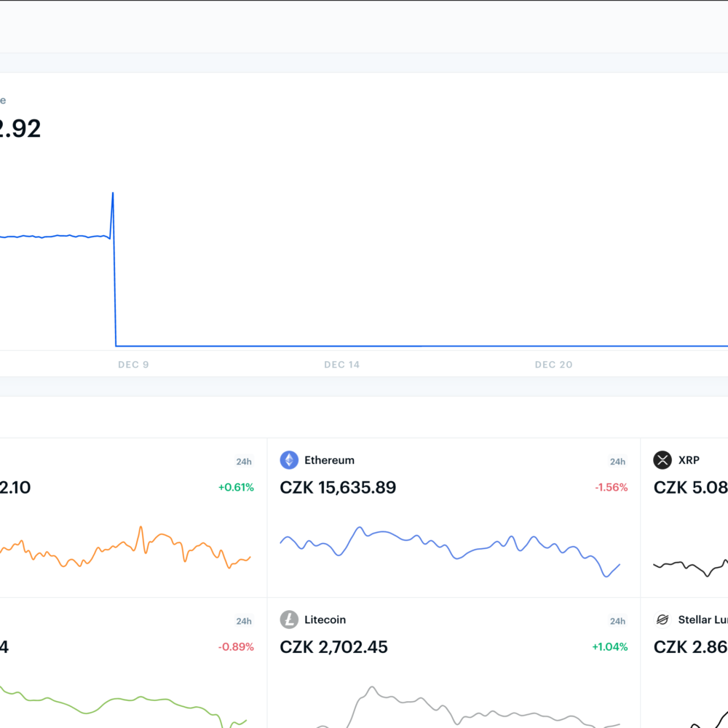The width and height of the screenshot is (728, 728).
Task: Click the Stellar Lumens logo icon
Action: point(662,620)
